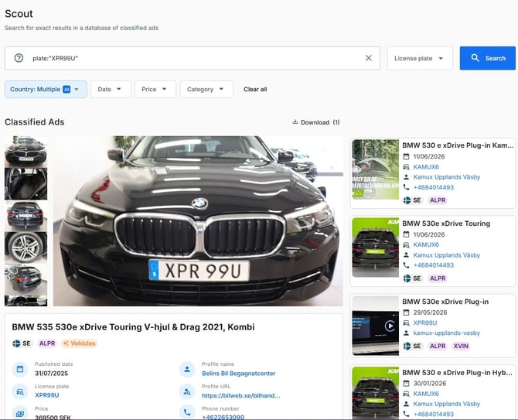Viewport: 518px width, 420px height.
Task: Open the https://bilweb.se/bilhand... profile URL
Action: [x=240, y=395]
